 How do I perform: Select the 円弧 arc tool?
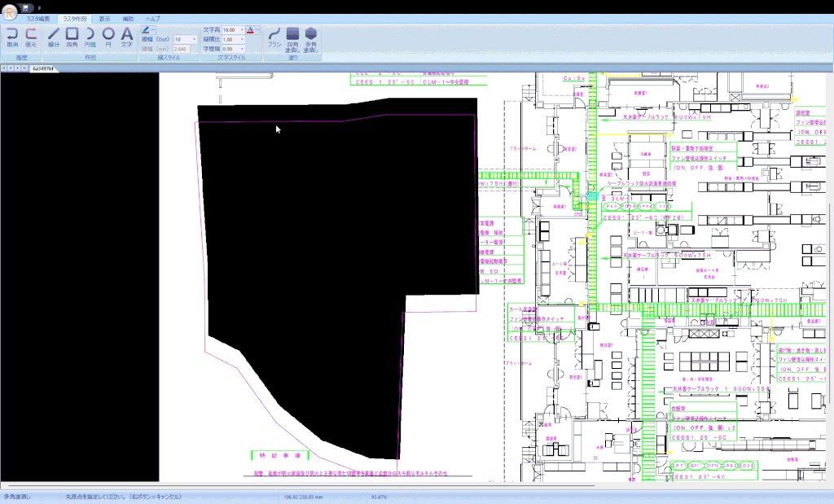tap(90, 37)
